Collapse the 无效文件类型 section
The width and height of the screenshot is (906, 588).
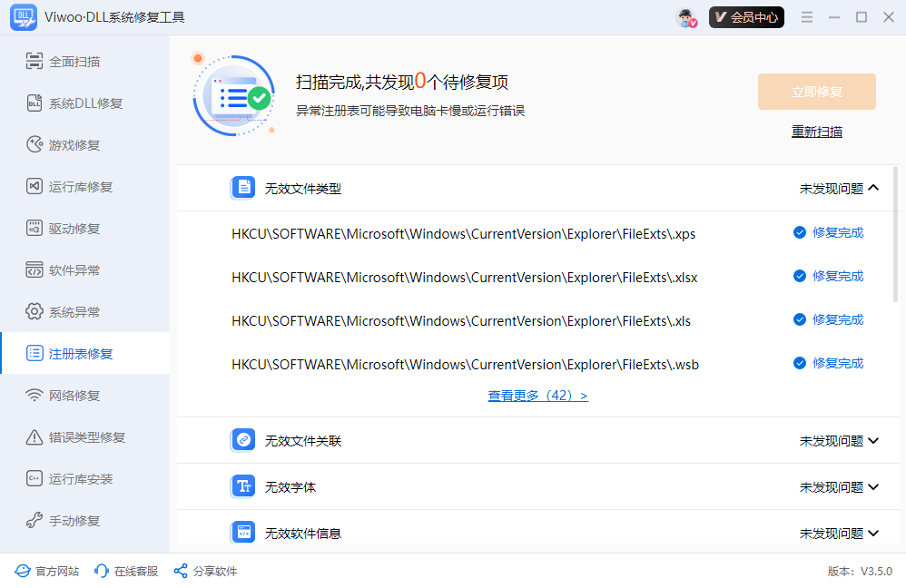872,187
